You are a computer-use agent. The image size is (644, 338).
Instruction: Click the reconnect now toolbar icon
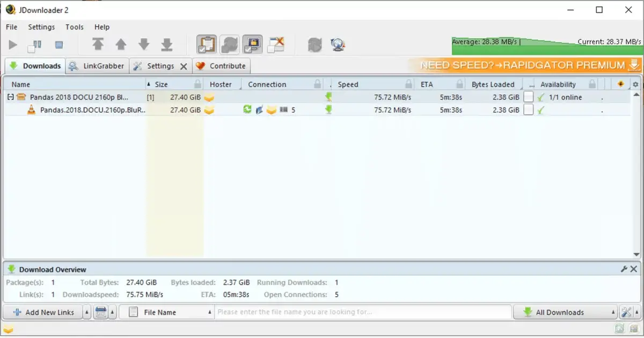[x=315, y=45]
